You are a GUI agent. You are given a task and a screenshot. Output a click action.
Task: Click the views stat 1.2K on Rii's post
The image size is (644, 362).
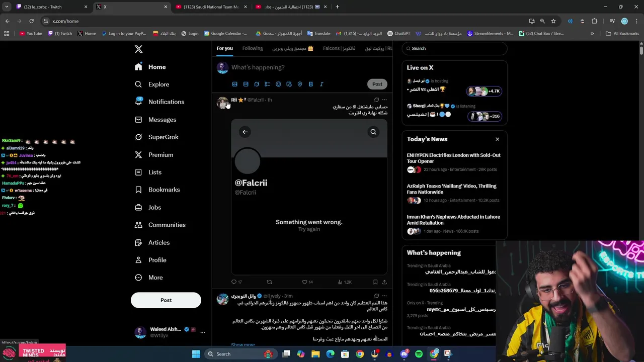tap(345, 282)
